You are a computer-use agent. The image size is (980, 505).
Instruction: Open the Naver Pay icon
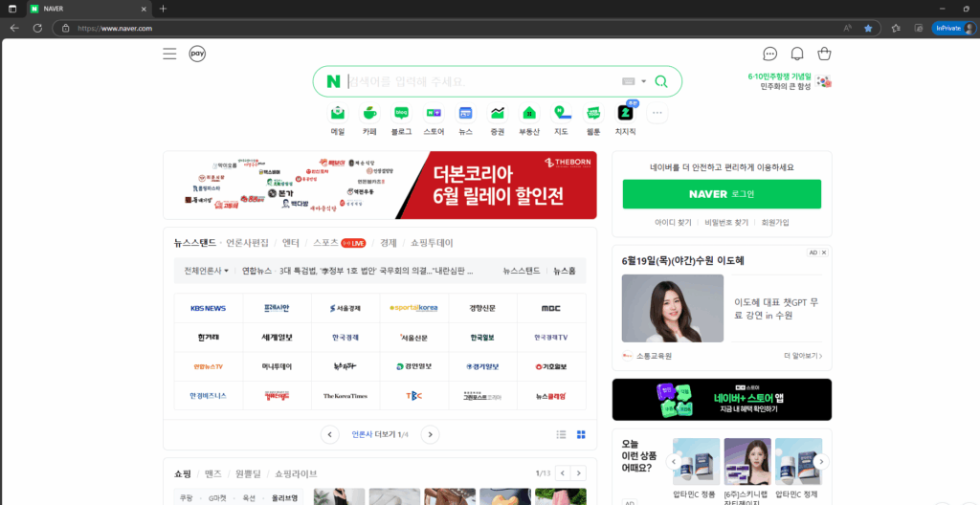197,54
